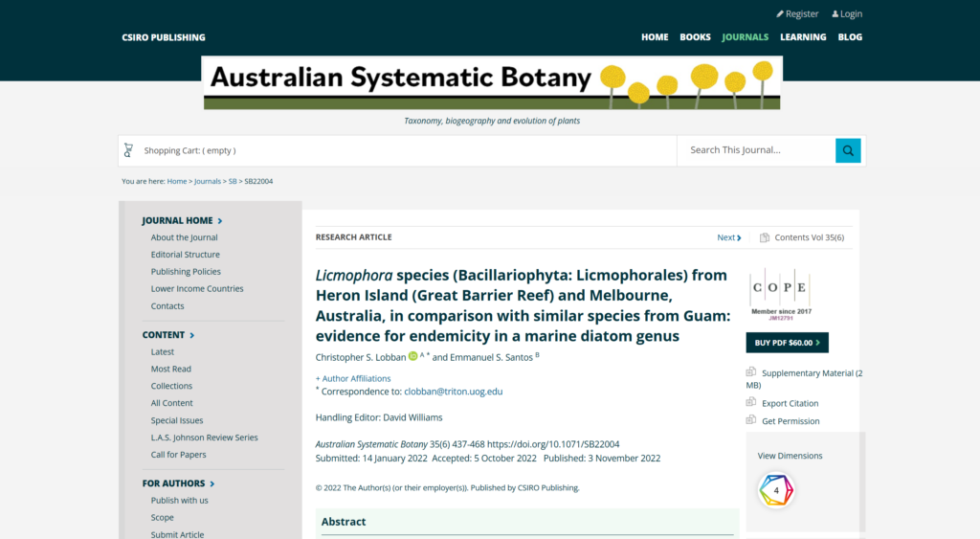Open the BOOKS navigation item
The height and width of the screenshot is (539, 980).
point(695,37)
